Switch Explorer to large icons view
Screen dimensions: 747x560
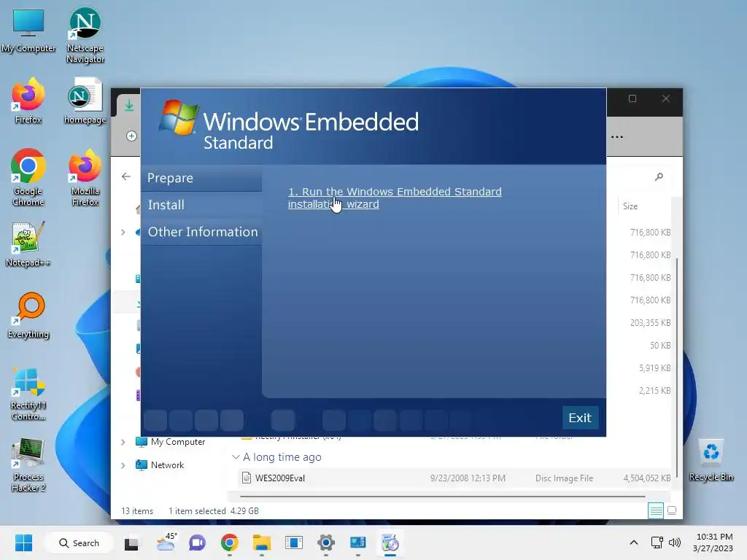(x=672, y=511)
